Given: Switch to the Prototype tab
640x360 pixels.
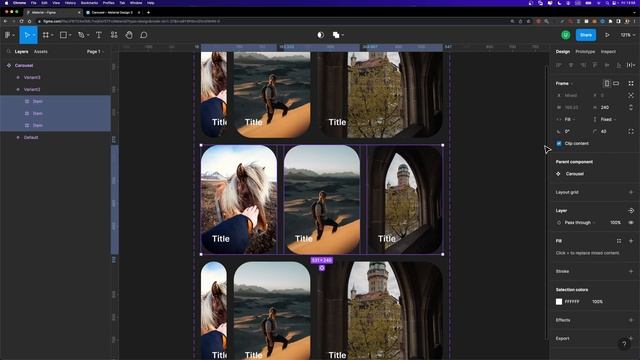Looking at the screenshot, I should click(585, 52).
